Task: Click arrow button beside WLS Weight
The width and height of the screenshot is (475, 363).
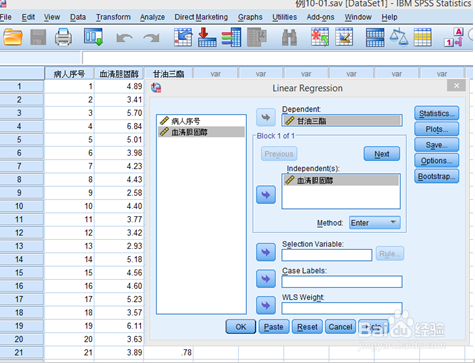Action: (266, 305)
